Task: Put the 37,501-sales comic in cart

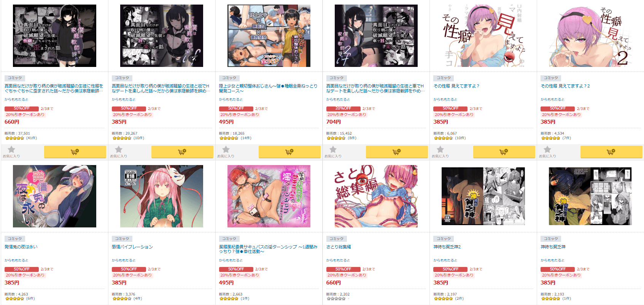Action: pyautogui.click(x=75, y=152)
